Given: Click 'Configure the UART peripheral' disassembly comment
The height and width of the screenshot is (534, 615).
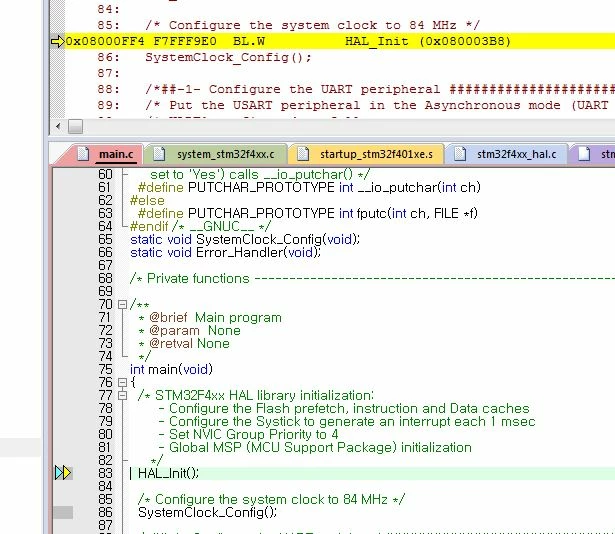Looking at the screenshot, I should 324,89.
